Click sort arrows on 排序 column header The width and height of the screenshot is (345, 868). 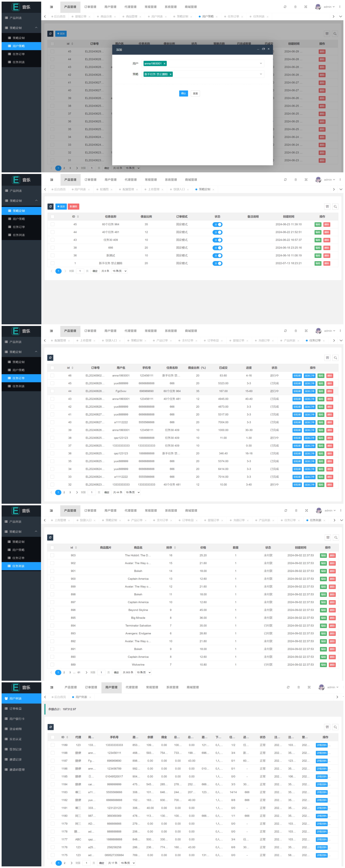175,548
